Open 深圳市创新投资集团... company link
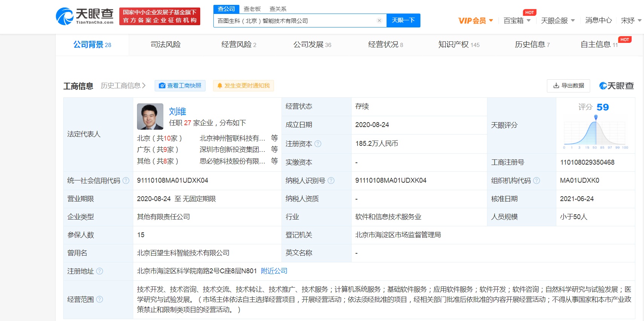Viewport: 644px width, 321px height. 232,150
